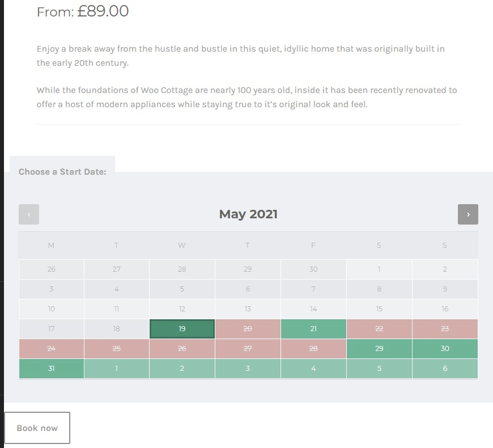Go to the previous month in calendar
493x448 pixels.
[x=29, y=214]
